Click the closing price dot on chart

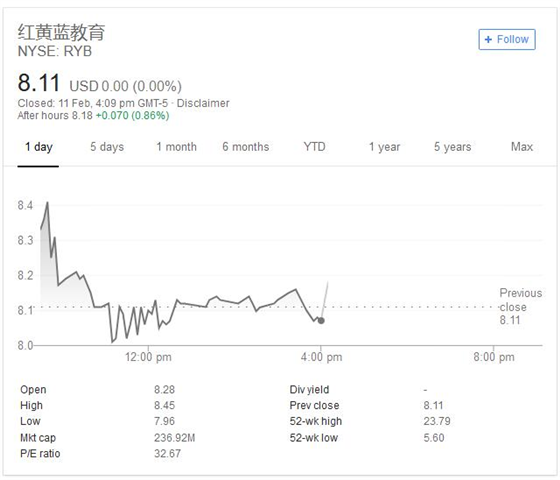click(x=321, y=321)
